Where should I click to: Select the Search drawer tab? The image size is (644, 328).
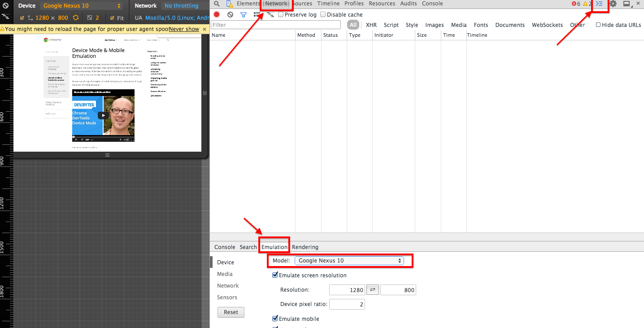click(248, 247)
